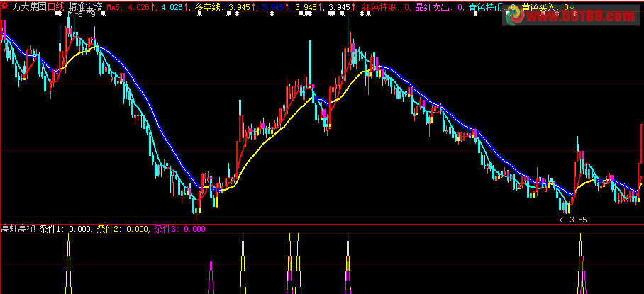Screen dimensions: 644x294
Task: Select the blue 3.945 value
Action: [274, 7]
